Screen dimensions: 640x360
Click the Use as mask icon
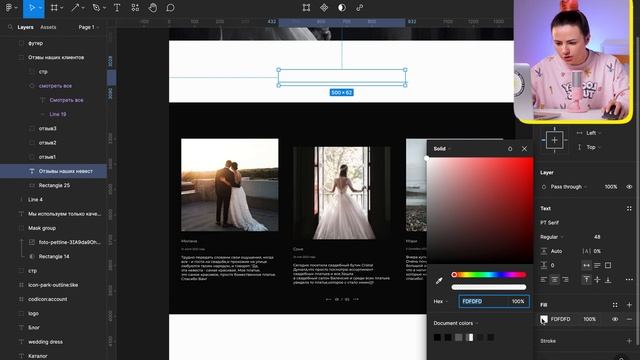tap(342, 8)
